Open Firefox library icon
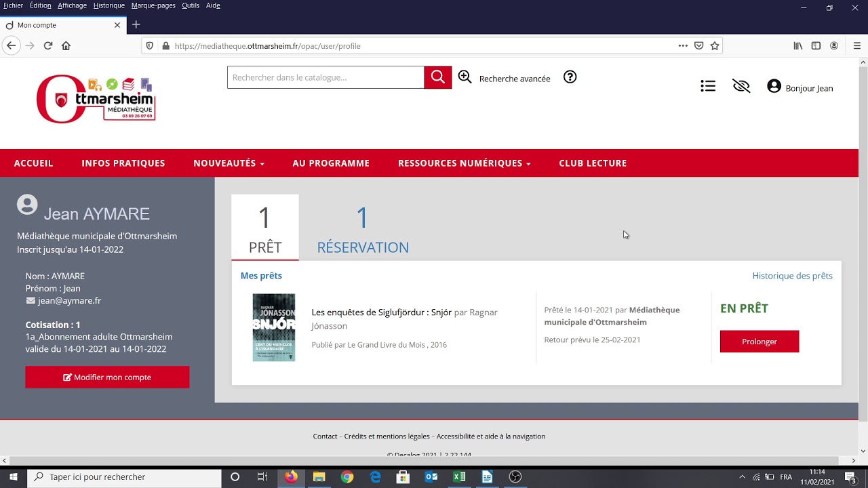Screen dimensions: 868x488 tap(798, 45)
